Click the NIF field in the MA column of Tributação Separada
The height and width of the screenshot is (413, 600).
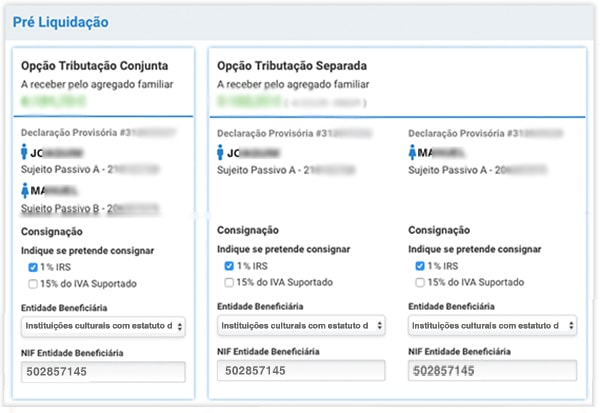492,371
